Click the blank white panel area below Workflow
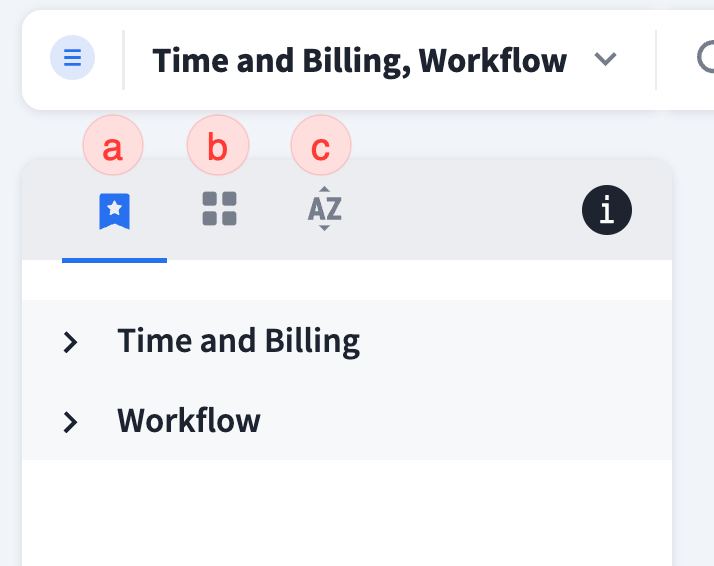The width and height of the screenshot is (714, 566). click(346, 512)
